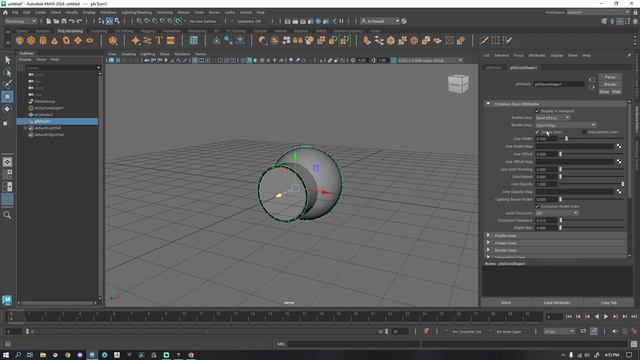
Task: Create a polygon cone from the shelf
Action: click(54, 40)
